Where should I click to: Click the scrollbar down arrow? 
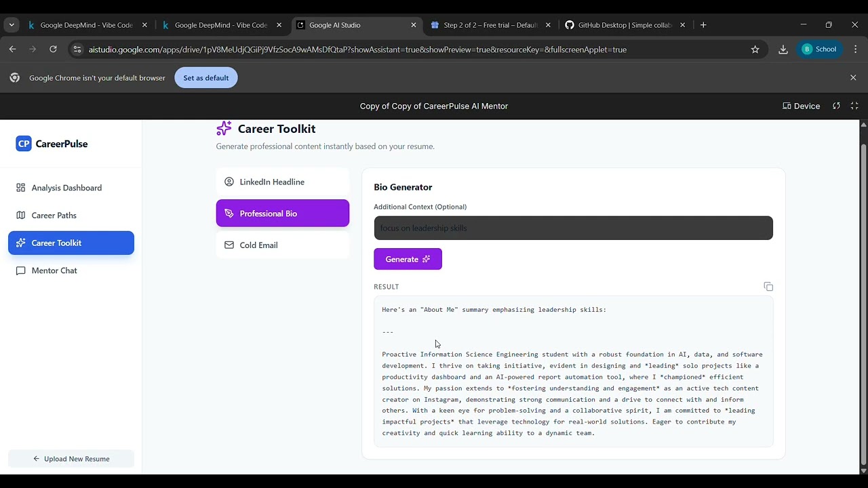(863, 470)
